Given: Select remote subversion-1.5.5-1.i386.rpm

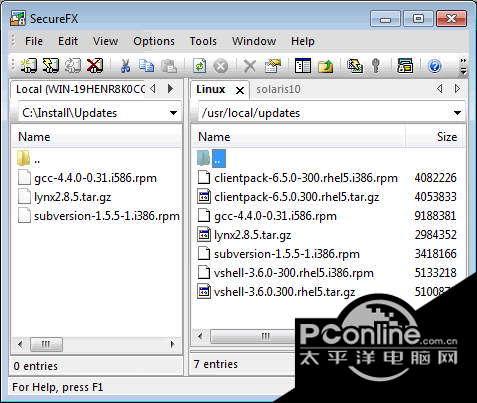Looking at the screenshot, I should (279, 254).
